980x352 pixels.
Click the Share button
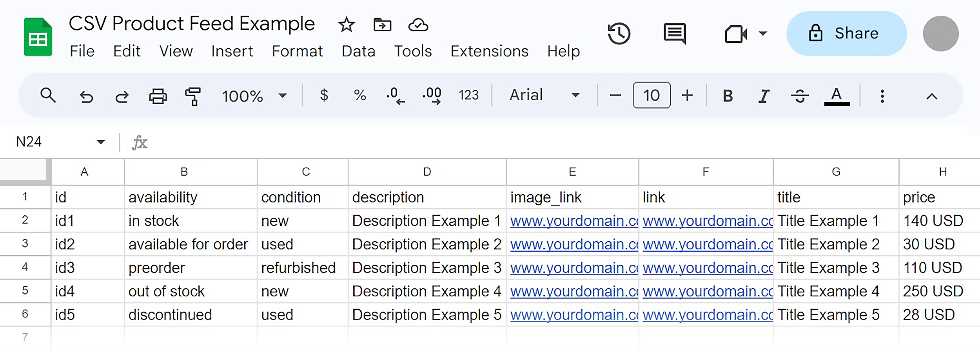pos(847,33)
